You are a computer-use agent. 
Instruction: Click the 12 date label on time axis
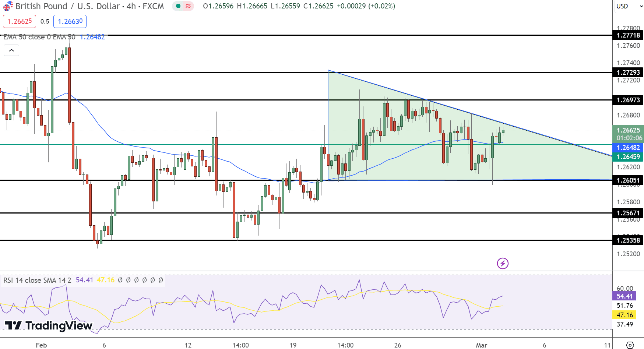click(x=188, y=345)
